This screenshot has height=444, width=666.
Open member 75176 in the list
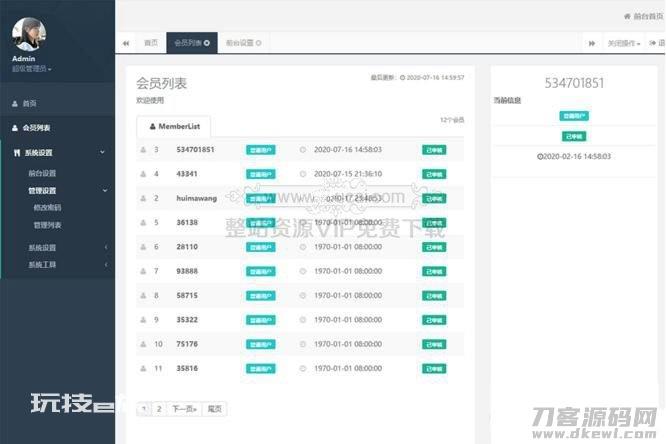(187, 344)
